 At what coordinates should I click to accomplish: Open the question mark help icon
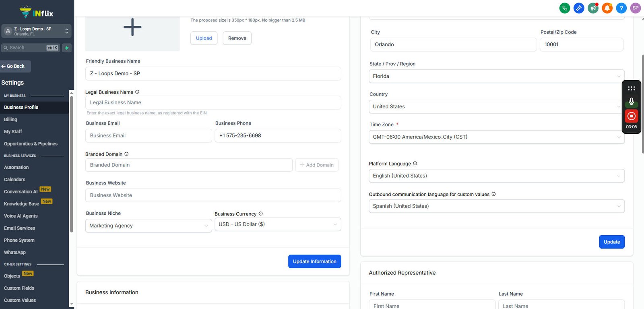click(x=621, y=8)
